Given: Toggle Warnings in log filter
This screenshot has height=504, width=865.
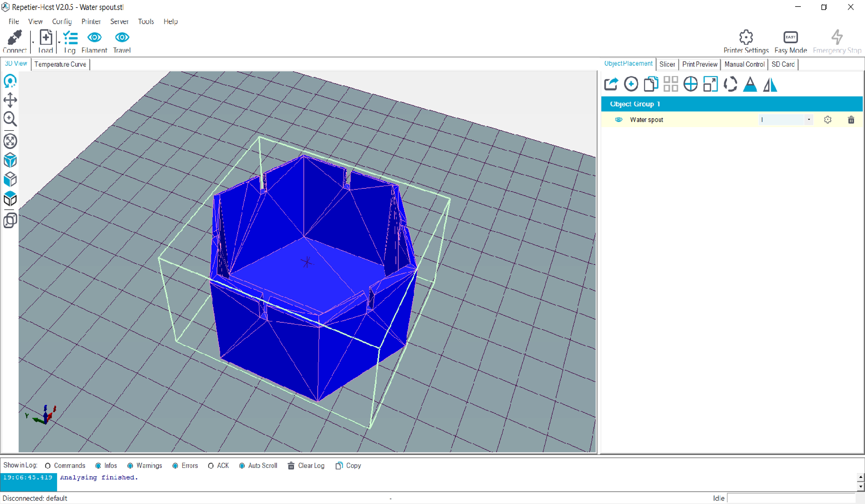Looking at the screenshot, I should [x=145, y=466].
